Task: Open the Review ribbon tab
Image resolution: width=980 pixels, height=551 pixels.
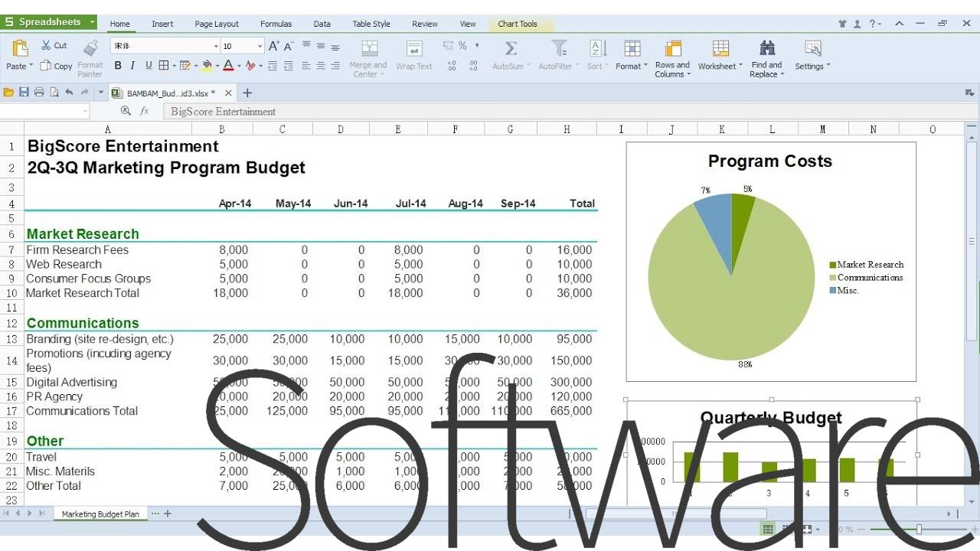Action: [425, 24]
